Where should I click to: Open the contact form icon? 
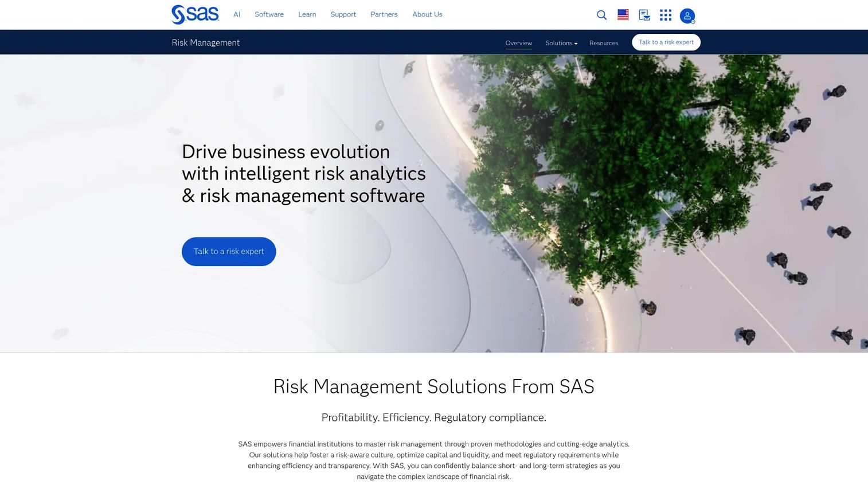pos(644,15)
